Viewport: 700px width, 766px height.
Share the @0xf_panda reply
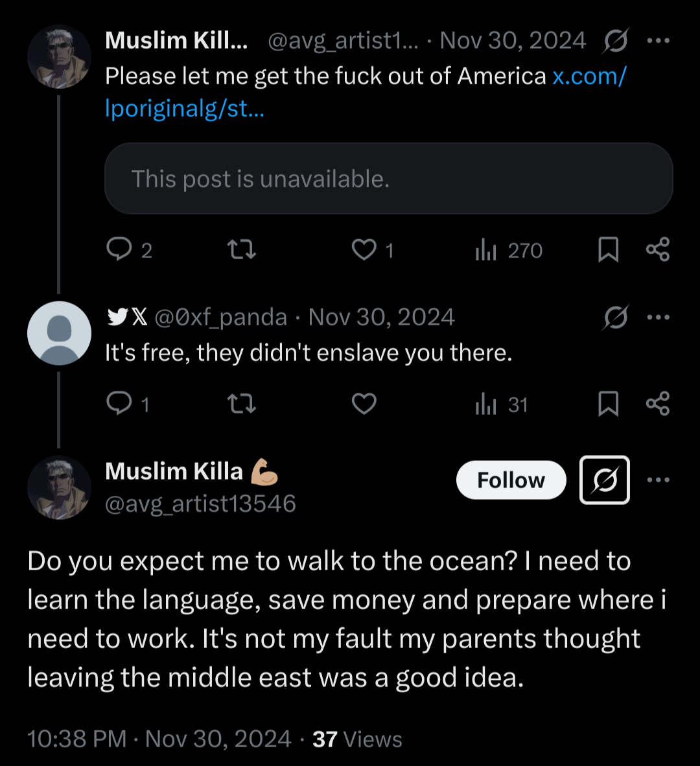pyautogui.click(x=658, y=404)
